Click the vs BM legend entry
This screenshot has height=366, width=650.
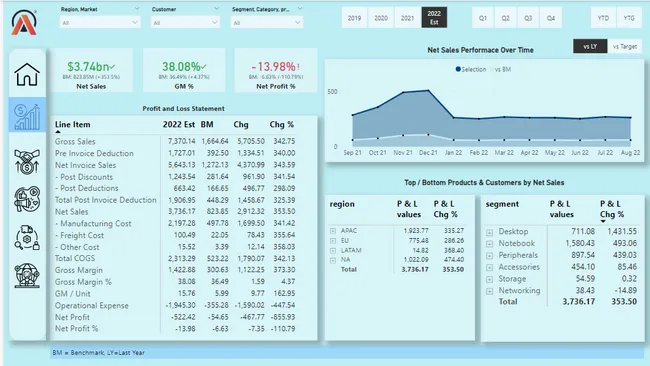click(501, 69)
